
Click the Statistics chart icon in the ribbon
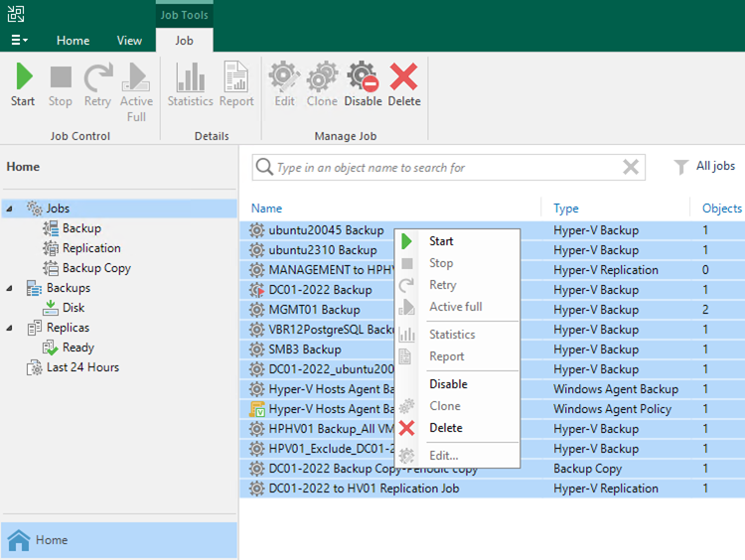[x=190, y=78]
